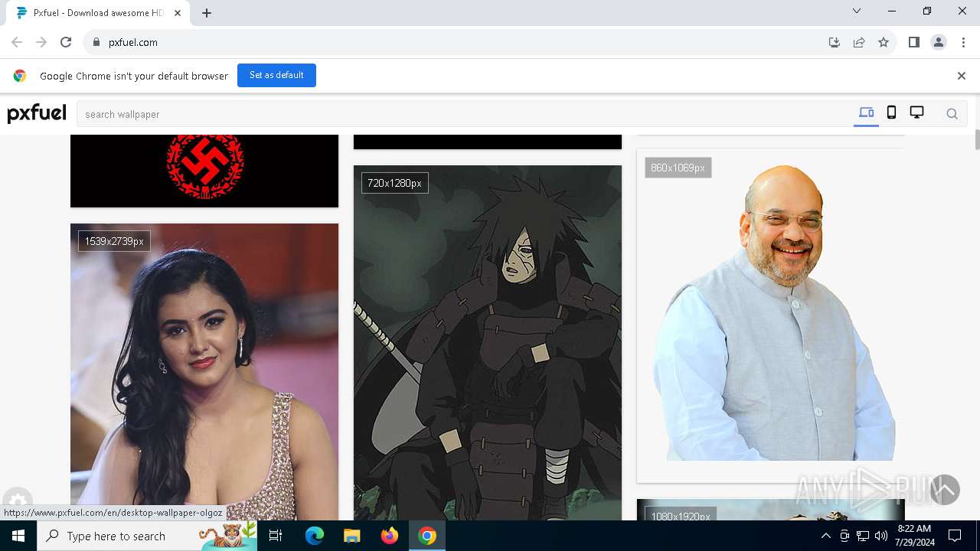Screen dimensions: 980x551
Task: Open the Windows Start menu
Action: click(18, 536)
